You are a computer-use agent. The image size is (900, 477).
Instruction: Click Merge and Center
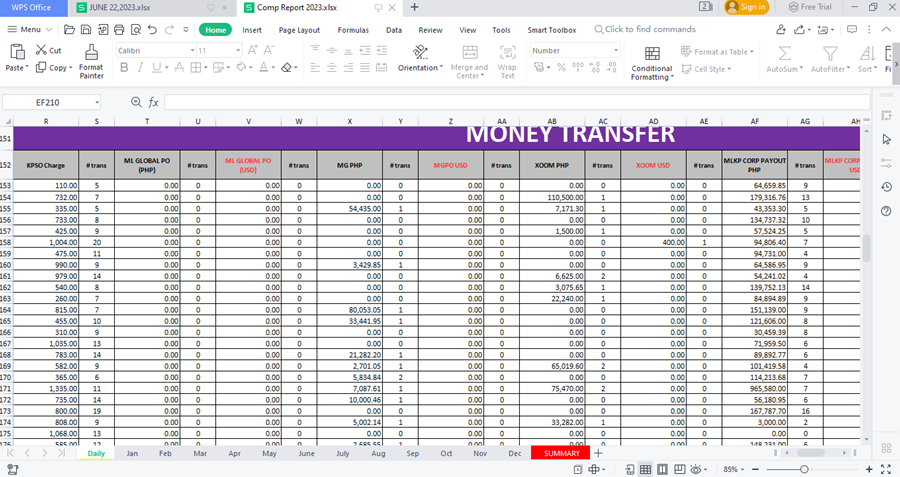(470, 62)
